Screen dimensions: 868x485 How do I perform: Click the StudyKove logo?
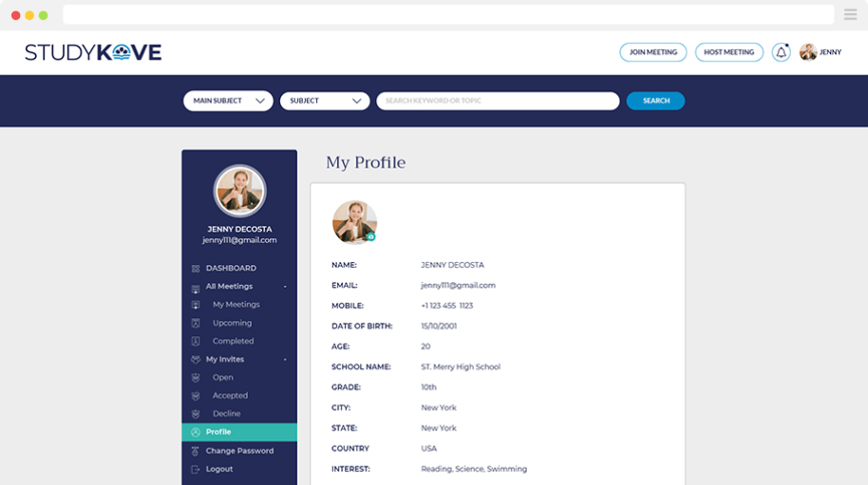point(93,52)
